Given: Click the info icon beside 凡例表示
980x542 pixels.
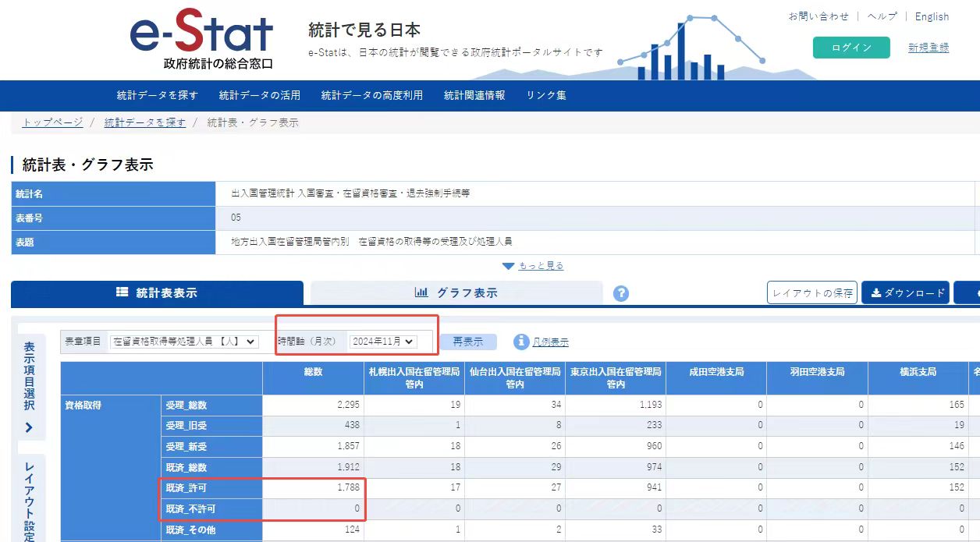Looking at the screenshot, I should [520, 342].
